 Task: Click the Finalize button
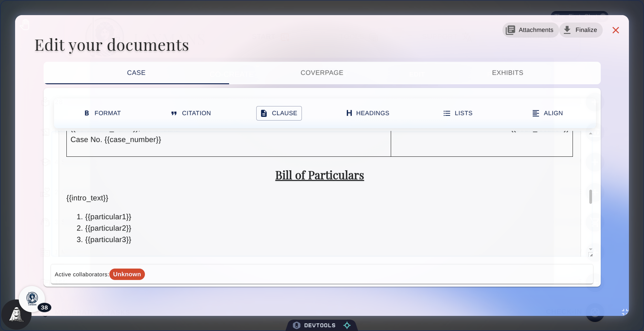[x=581, y=30]
